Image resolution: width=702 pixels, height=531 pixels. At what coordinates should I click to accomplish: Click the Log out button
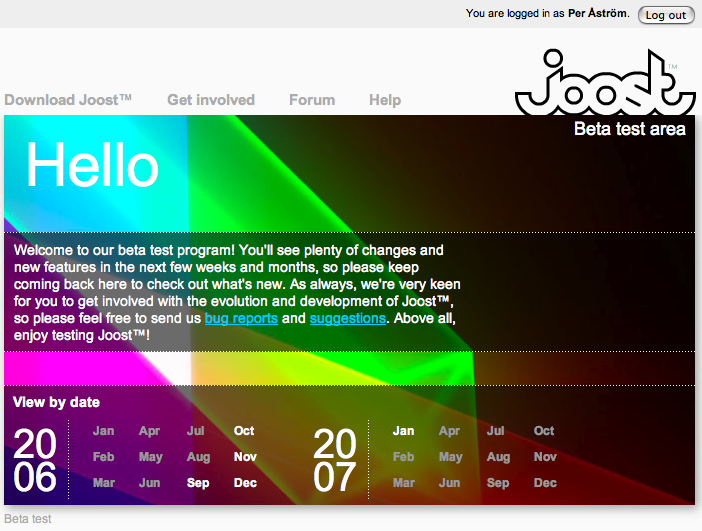(666, 15)
